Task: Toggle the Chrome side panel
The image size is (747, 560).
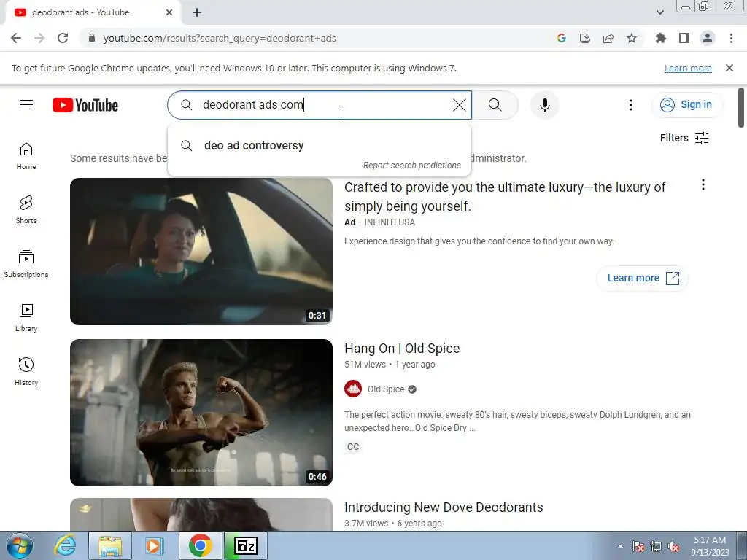Action: tap(684, 38)
